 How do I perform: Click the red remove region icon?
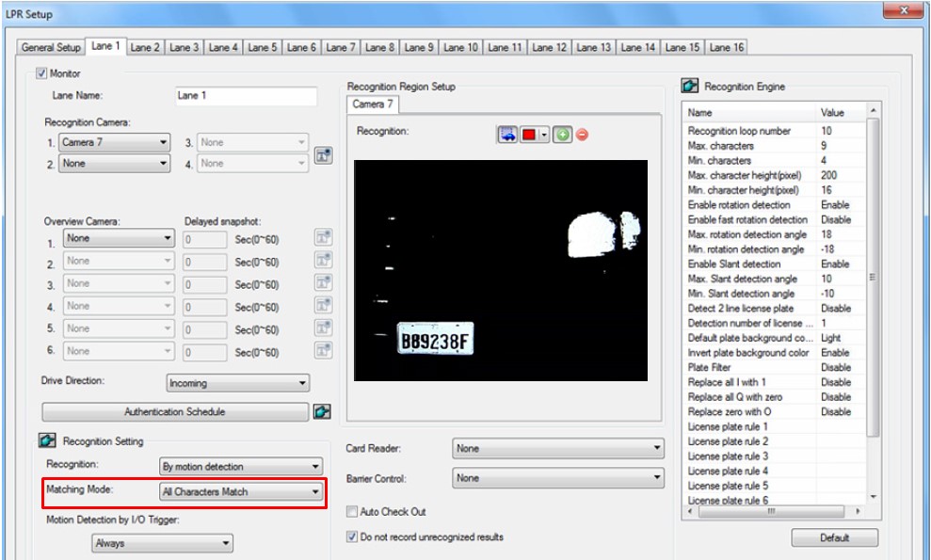[582, 135]
